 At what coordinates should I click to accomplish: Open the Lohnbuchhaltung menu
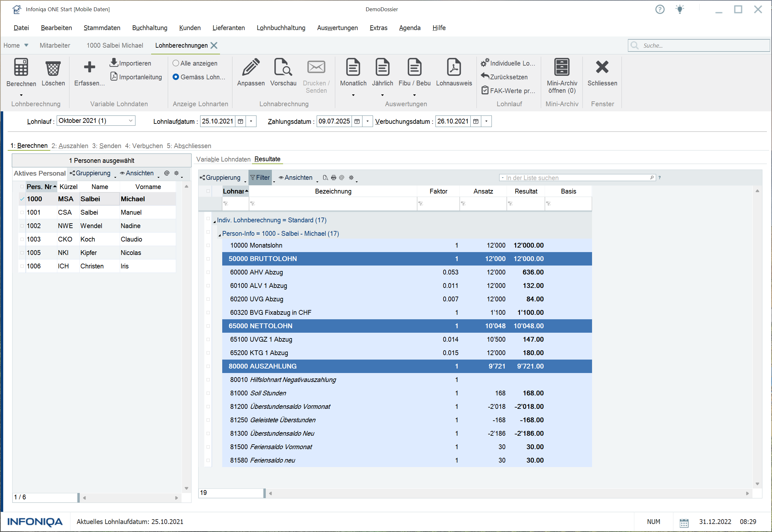(x=281, y=28)
